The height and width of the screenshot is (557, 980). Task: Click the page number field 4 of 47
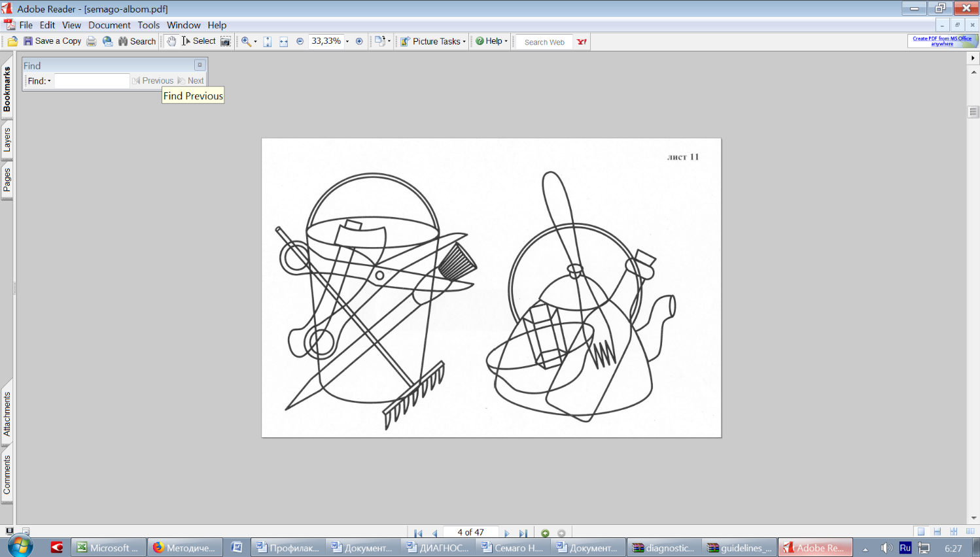[470, 532]
